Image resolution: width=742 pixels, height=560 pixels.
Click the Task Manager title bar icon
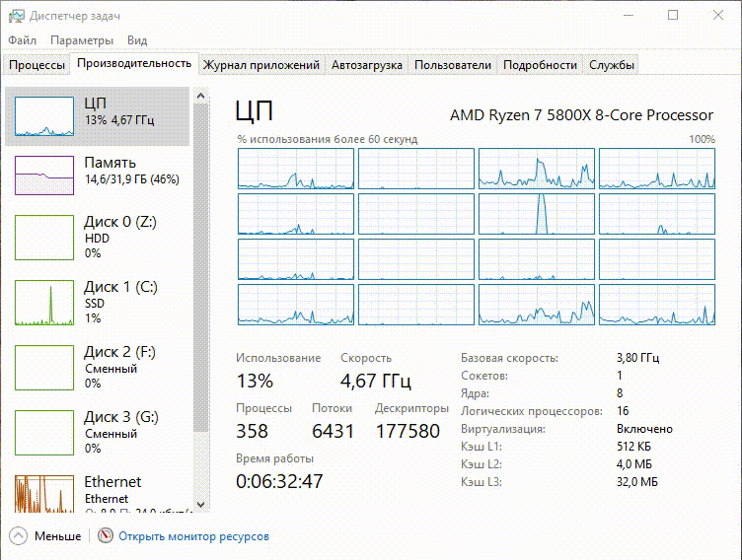(16, 16)
